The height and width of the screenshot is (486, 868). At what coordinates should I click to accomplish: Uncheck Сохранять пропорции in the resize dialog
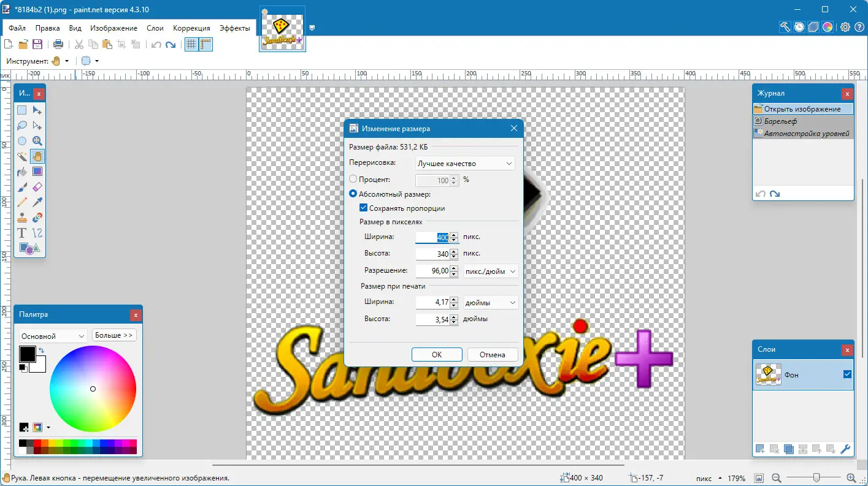click(x=364, y=208)
